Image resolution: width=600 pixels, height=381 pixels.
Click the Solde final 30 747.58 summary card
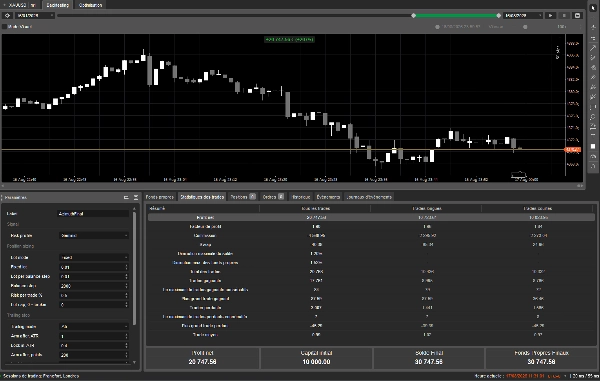[x=429, y=358]
